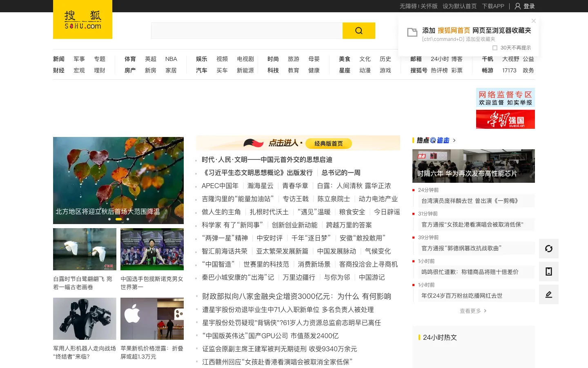Screen dimensions: 588x368
Task: Open 财政部拟向八家金融央企增资 headline
Action: click(x=296, y=296)
